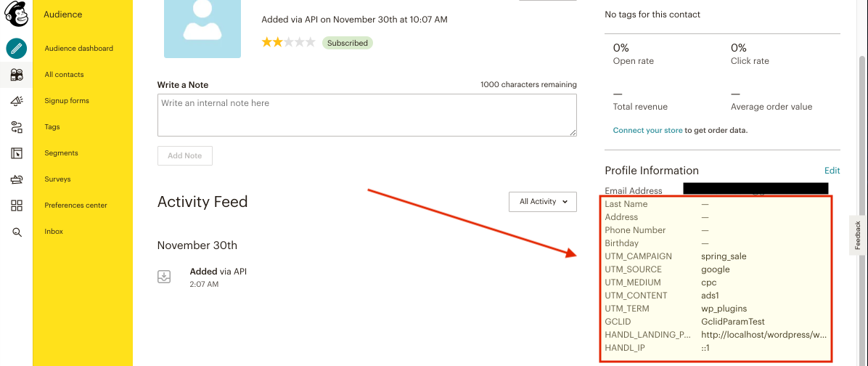Click the contact avatar placeholder image
868x366 pixels.
(x=202, y=28)
